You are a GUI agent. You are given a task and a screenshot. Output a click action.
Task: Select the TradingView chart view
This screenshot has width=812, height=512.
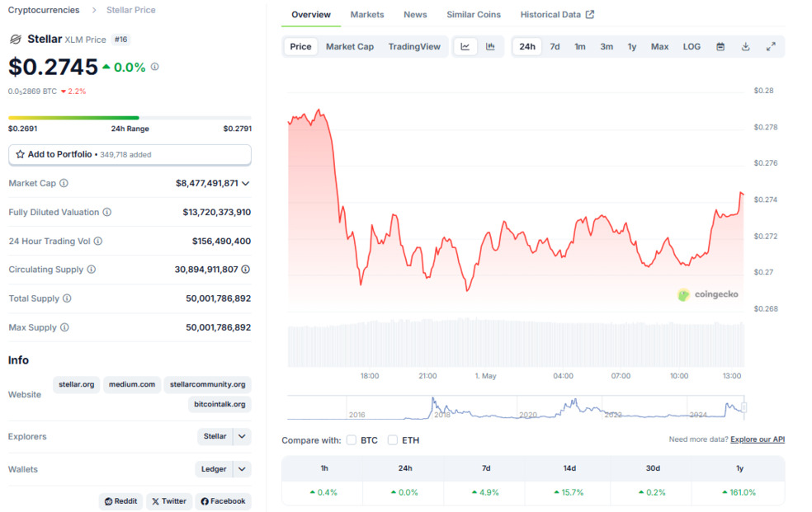point(414,46)
